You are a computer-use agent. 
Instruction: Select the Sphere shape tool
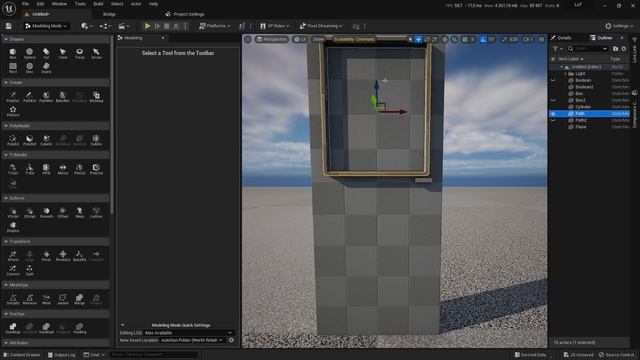[29, 53]
